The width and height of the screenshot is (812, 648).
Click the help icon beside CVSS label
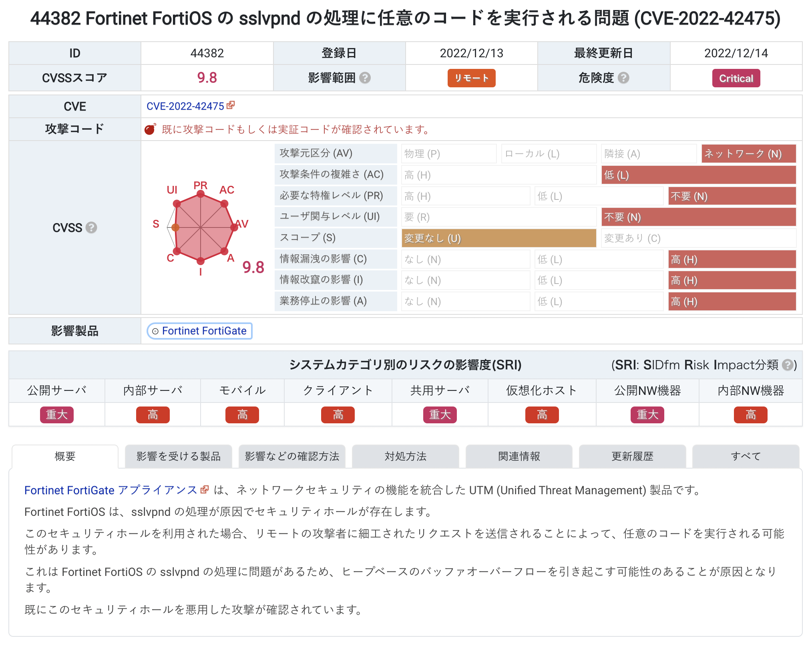(91, 227)
